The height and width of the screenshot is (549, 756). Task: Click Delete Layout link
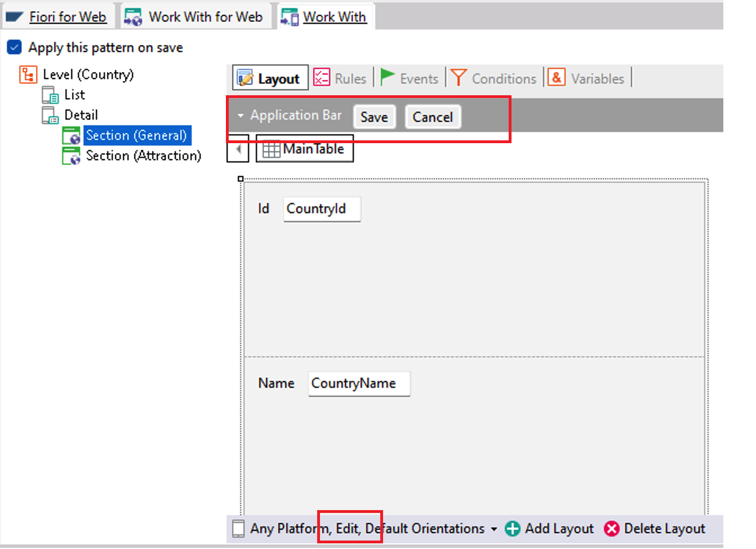(x=665, y=529)
